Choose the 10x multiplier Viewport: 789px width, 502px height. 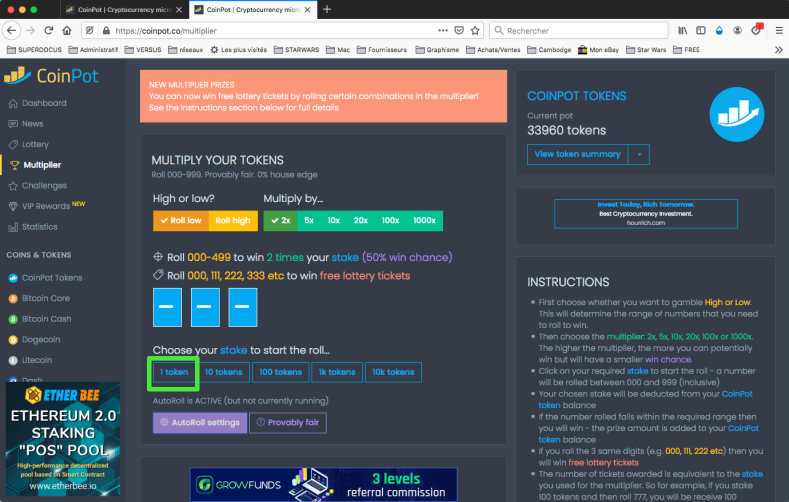[x=333, y=220]
